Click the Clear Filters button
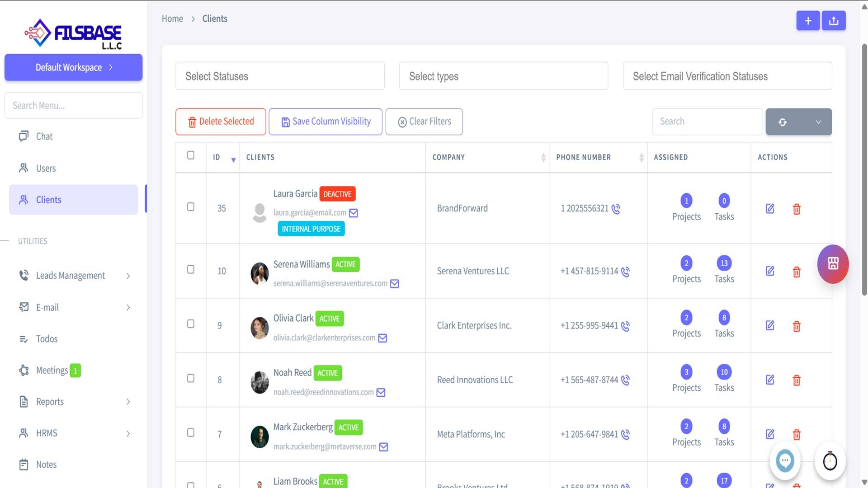Viewport: 868px width, 488px height. point(424,122)
